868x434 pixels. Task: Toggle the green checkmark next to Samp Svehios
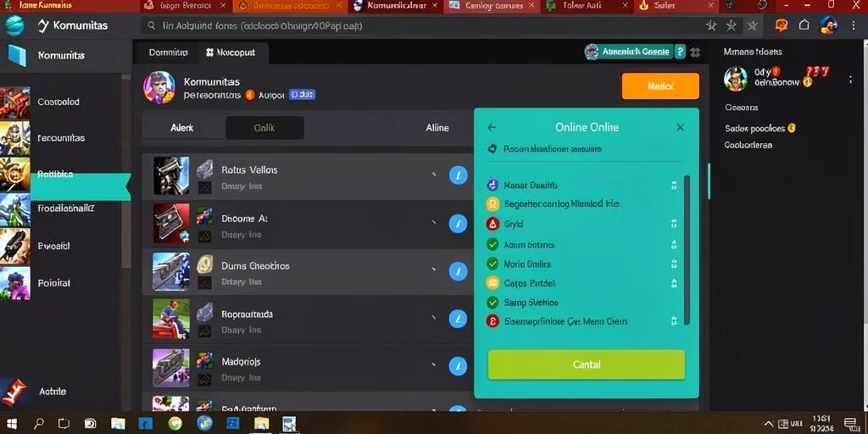click(492, 303)
